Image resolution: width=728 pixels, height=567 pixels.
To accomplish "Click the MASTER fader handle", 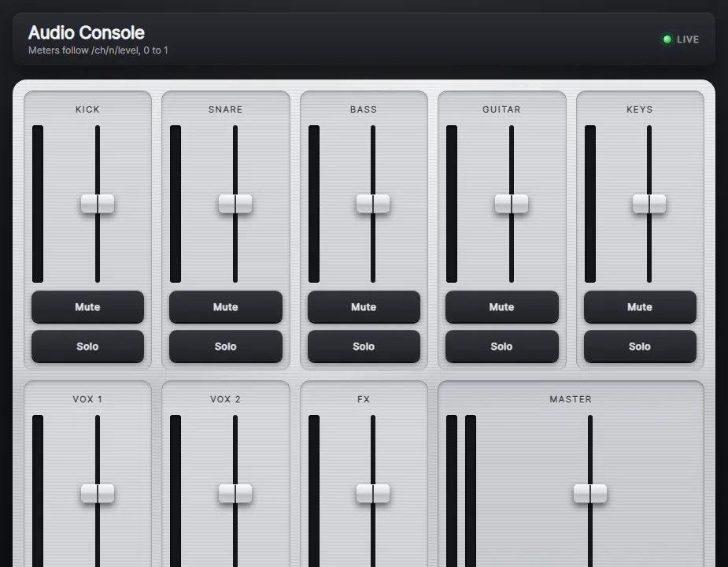I will (x=590, y=494).
